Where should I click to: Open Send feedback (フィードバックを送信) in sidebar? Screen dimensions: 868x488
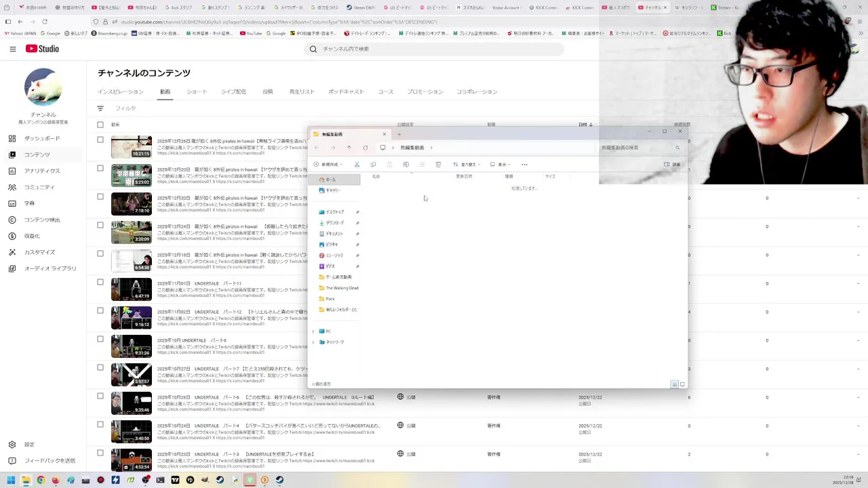coord(50,461)
